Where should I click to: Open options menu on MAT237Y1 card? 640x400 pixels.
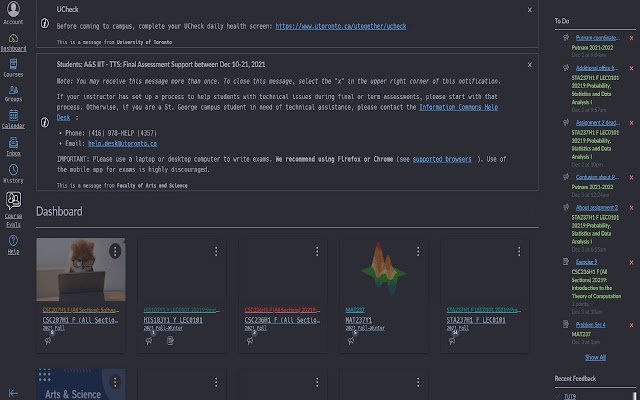point(418,251)
